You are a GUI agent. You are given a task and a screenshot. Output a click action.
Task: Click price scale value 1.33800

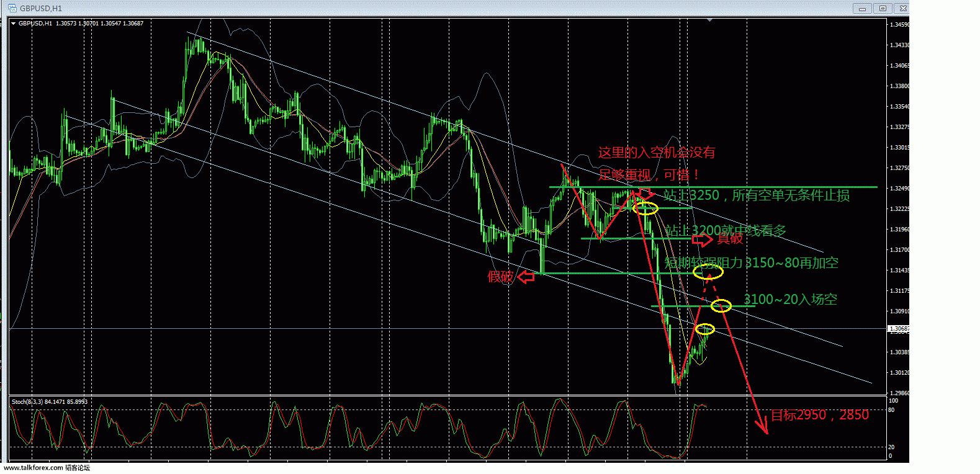click(x=899, y=86)
